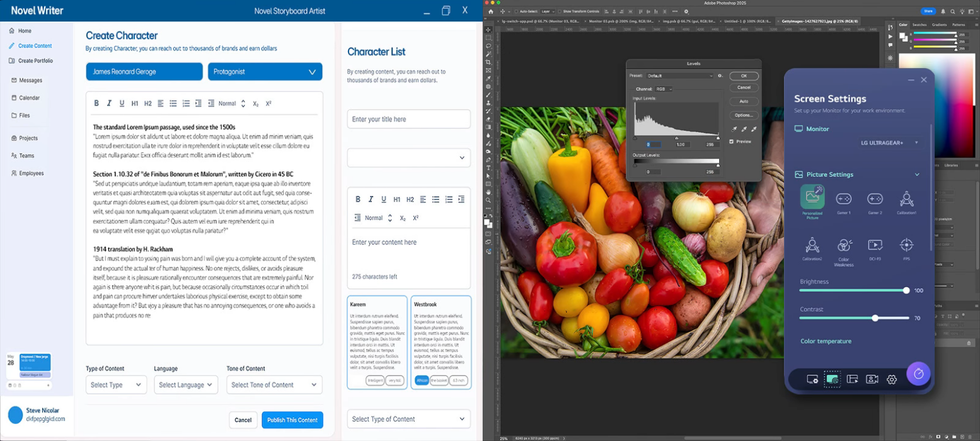Open the gear settings icon in Screen Settings
Screen dimensions: 980x441
click(891, 379)
